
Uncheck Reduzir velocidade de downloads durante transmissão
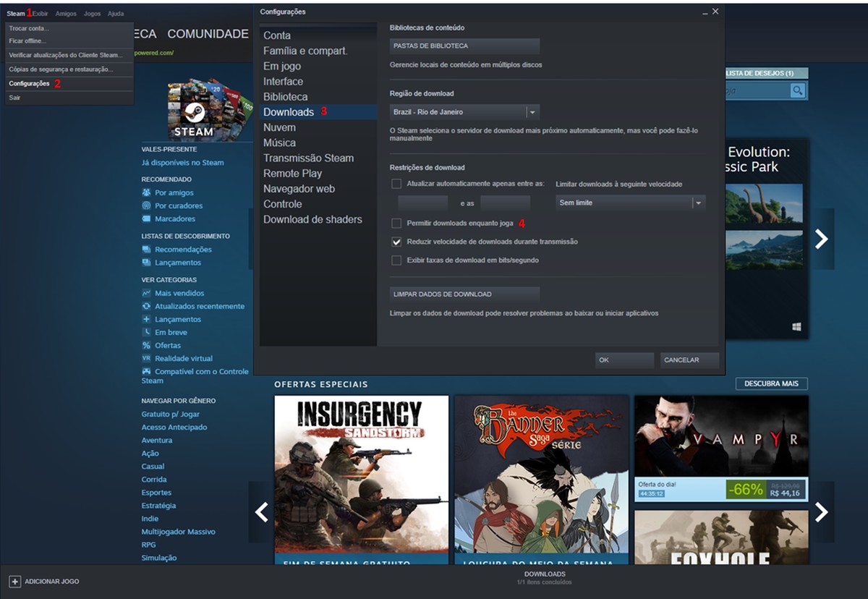(396, 242)
